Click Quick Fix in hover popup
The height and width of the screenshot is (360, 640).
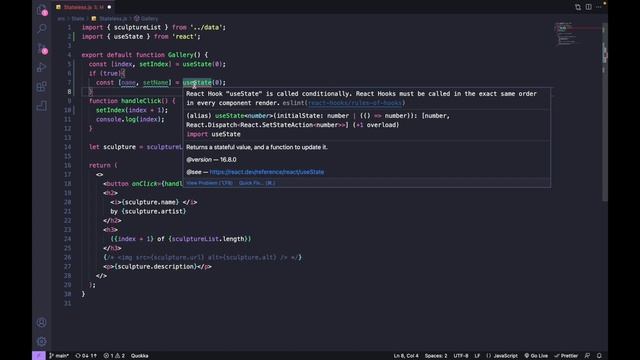pos(257,183)
